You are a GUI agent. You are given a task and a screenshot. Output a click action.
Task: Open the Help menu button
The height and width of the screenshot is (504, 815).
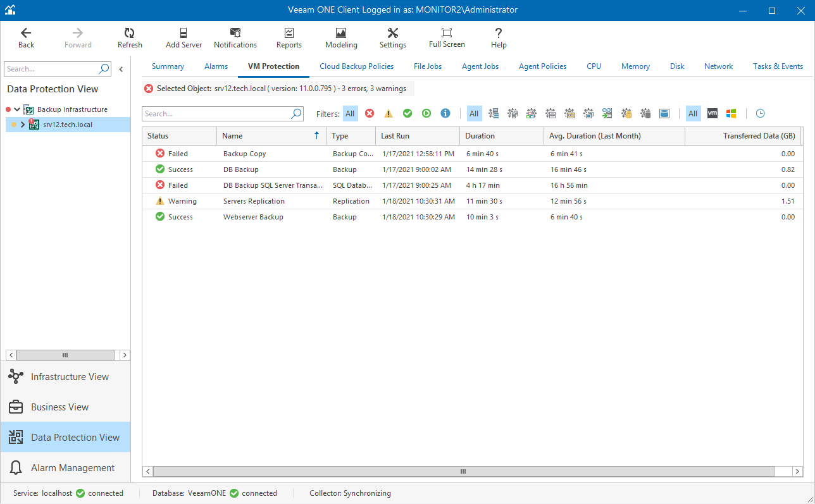pos(499,39)
